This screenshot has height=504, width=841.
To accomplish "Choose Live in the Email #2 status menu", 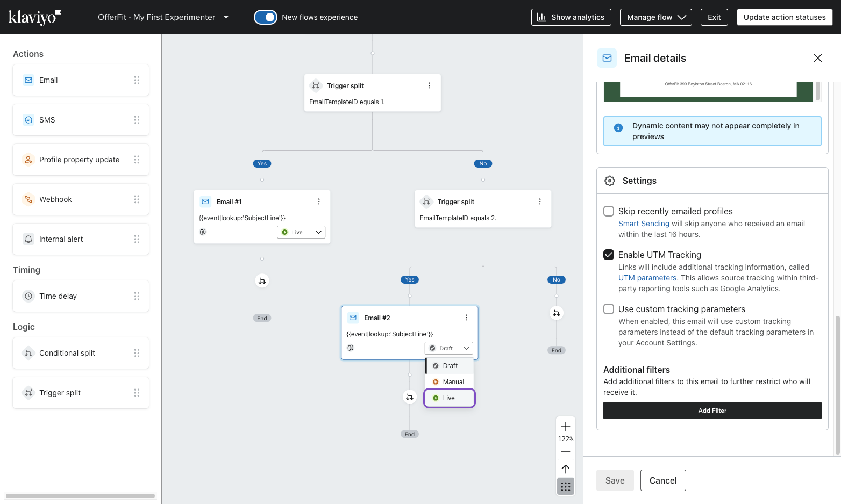I will click(450, 398).
